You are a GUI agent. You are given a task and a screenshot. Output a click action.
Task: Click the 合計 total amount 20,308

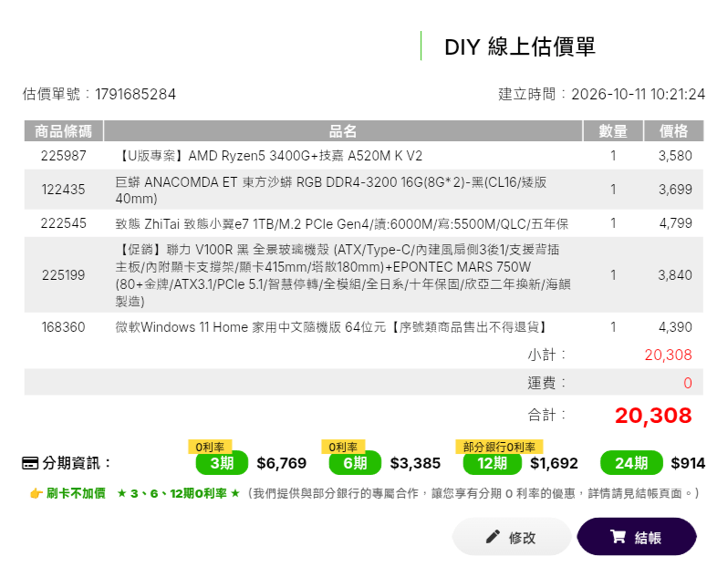pos(653,416)
